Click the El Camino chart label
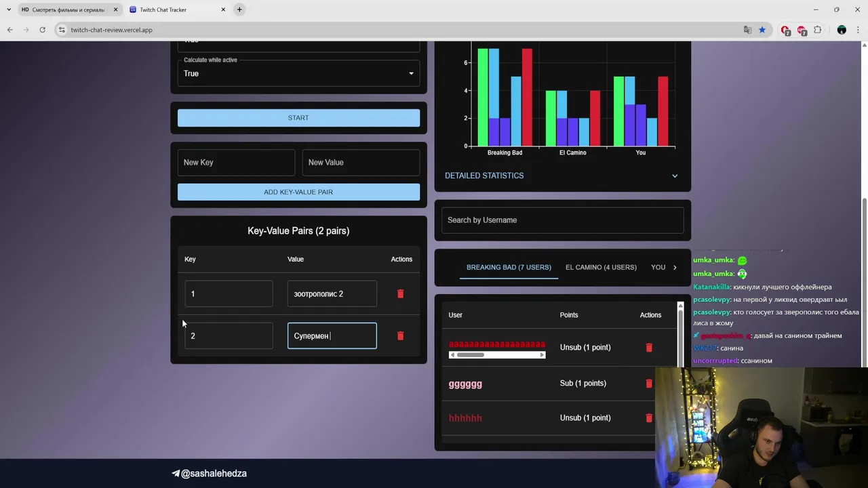This screenshot has width=868, height=488. coord(572,152)
